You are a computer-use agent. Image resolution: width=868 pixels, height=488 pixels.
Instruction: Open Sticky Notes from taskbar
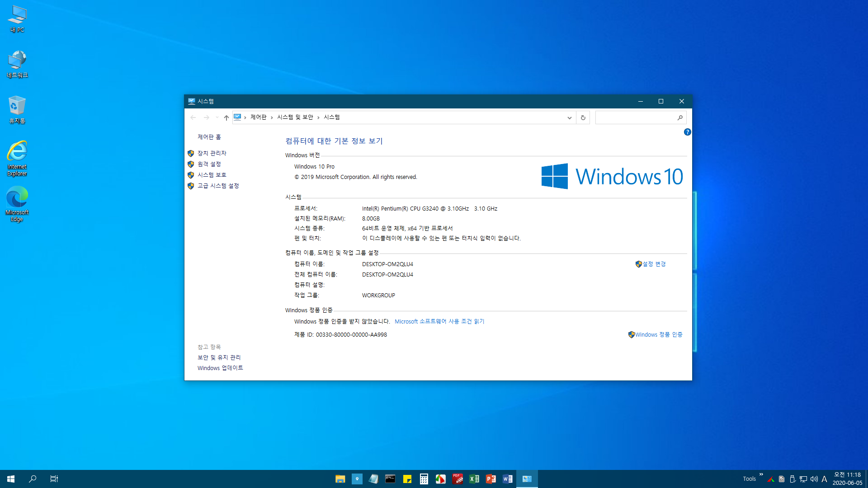407,479
